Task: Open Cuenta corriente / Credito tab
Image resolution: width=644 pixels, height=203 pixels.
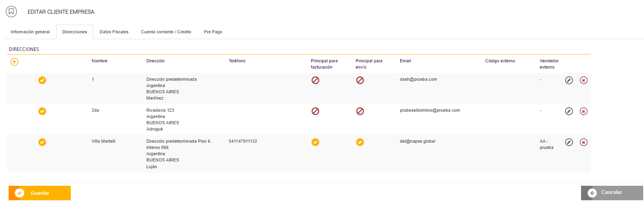Action: tap(166, 32)
